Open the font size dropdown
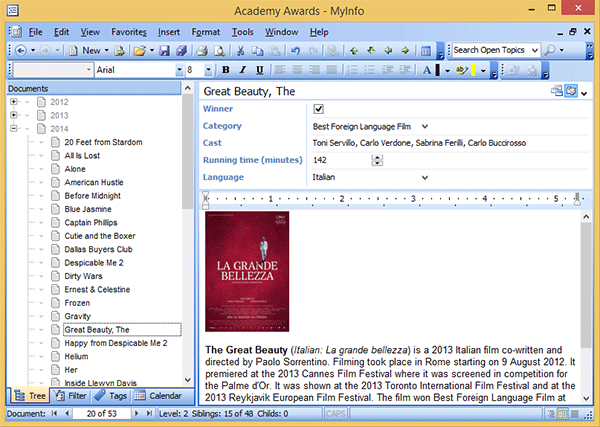Viewport: 600px width, 427px height. (x=208, y=70)
